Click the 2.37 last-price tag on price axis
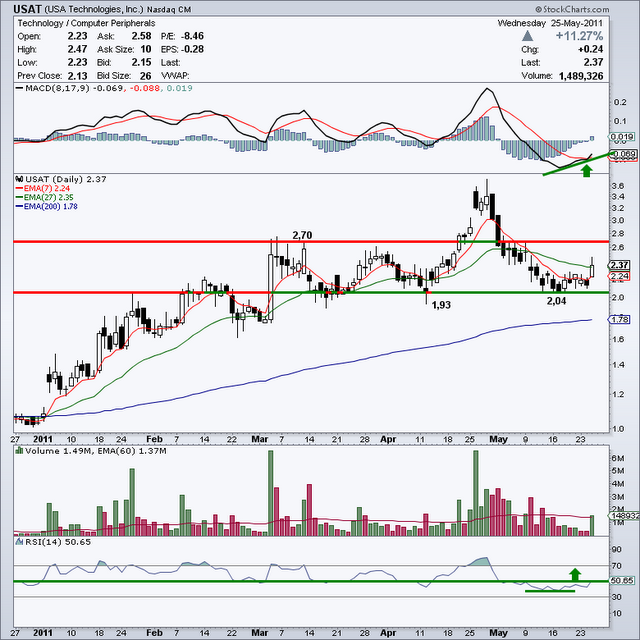Image resolution: width=640 pixels, height=640 pixels. click(x=620, y=265)
